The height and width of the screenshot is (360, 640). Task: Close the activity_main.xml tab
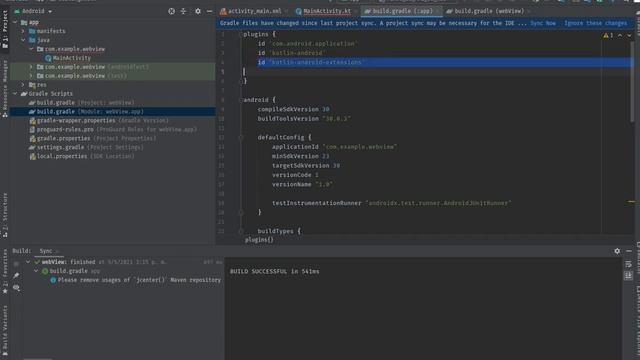pyautogui.click(x=286, y=11)
